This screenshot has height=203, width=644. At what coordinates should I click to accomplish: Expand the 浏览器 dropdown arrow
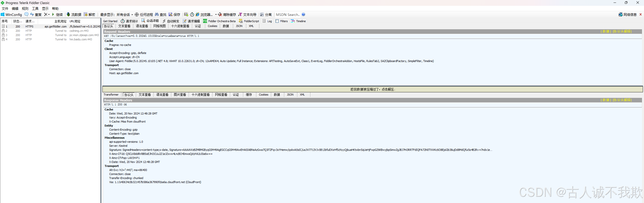(216, 15)
